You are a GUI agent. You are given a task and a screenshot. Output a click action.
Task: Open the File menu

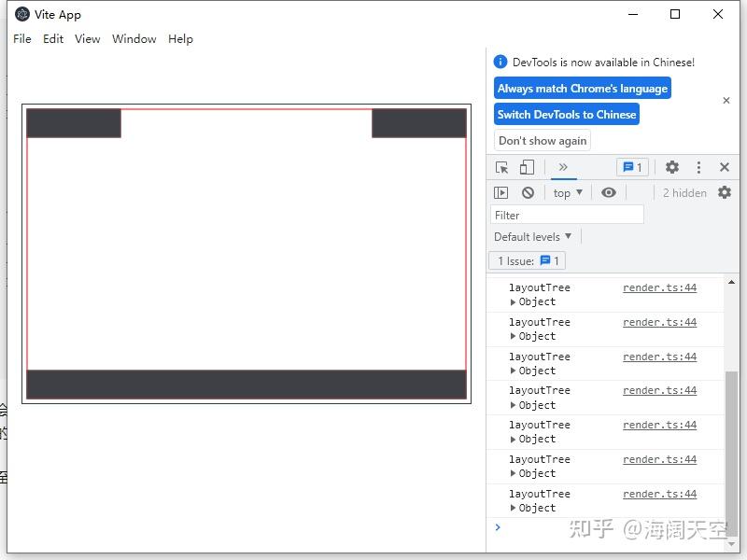(22, 38)
